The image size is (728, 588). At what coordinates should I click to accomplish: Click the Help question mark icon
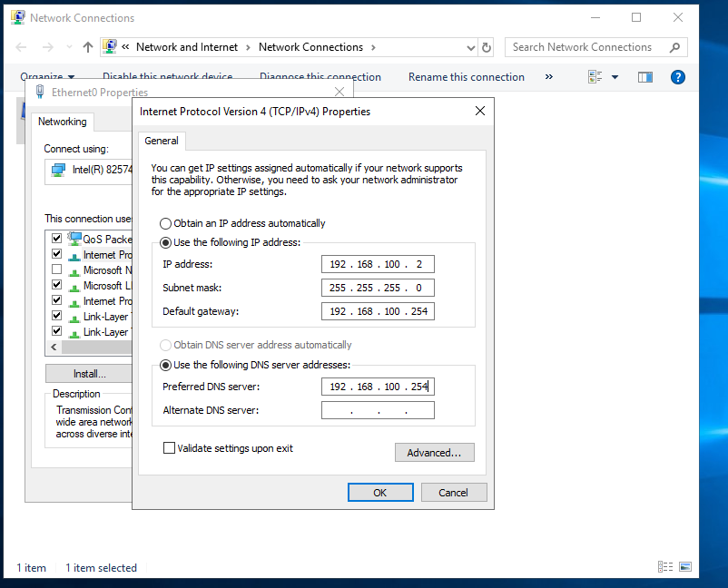tap(677, 77)
